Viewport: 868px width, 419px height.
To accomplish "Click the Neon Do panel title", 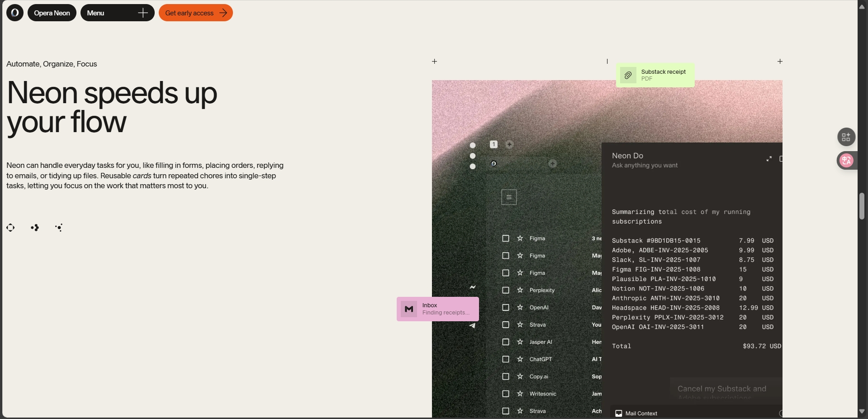I will pyautogui.click(x=627, y=156).
